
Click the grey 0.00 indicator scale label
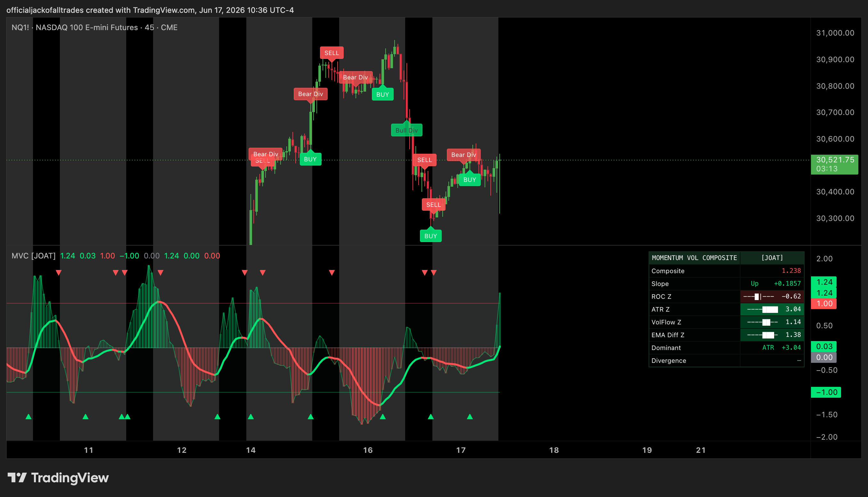[823, 357]
